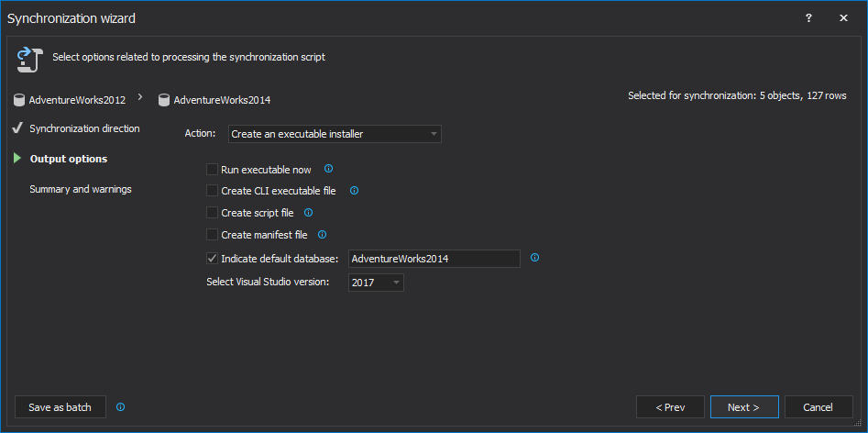The width and height of the screenshot is (868, 433).
Task: Click info icon next to Save as batch
Action: click(120, 406)
